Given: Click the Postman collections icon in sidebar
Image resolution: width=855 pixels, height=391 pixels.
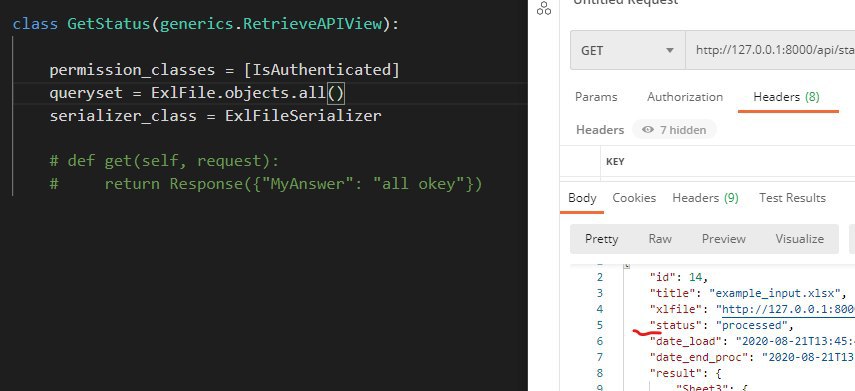Looking at the screenshot, I should [544, 9].
